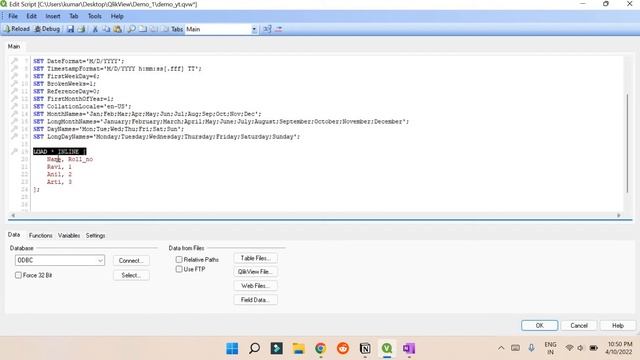Select the QlikView taskbar icon
The height and width of the screenshot is (360, 640).
[387, 348]
